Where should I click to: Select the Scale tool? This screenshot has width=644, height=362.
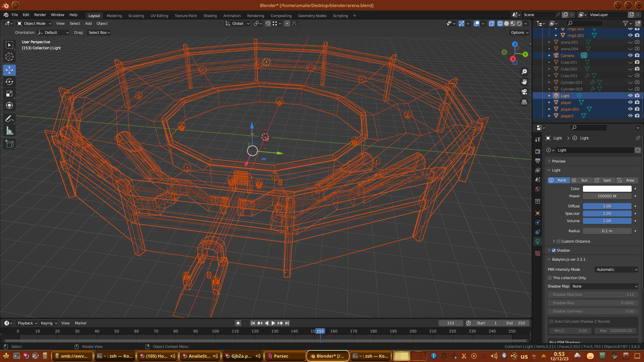point(9,94)
